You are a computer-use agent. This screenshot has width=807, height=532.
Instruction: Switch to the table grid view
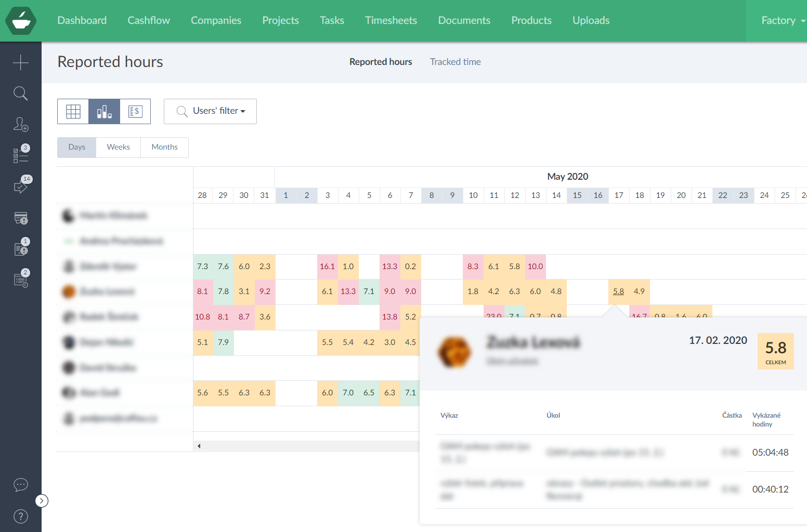[73, 111]
